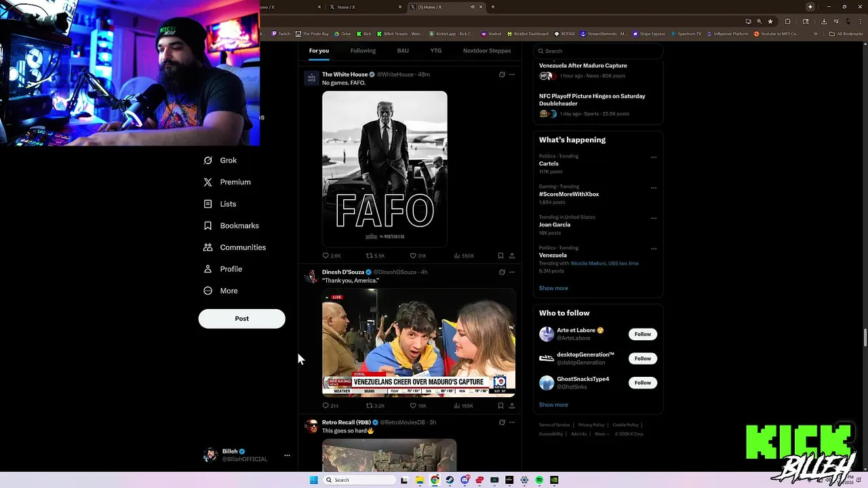Open new browser tab plus button
Viewport: 868px width, 488px height.
tap(493, 7)
